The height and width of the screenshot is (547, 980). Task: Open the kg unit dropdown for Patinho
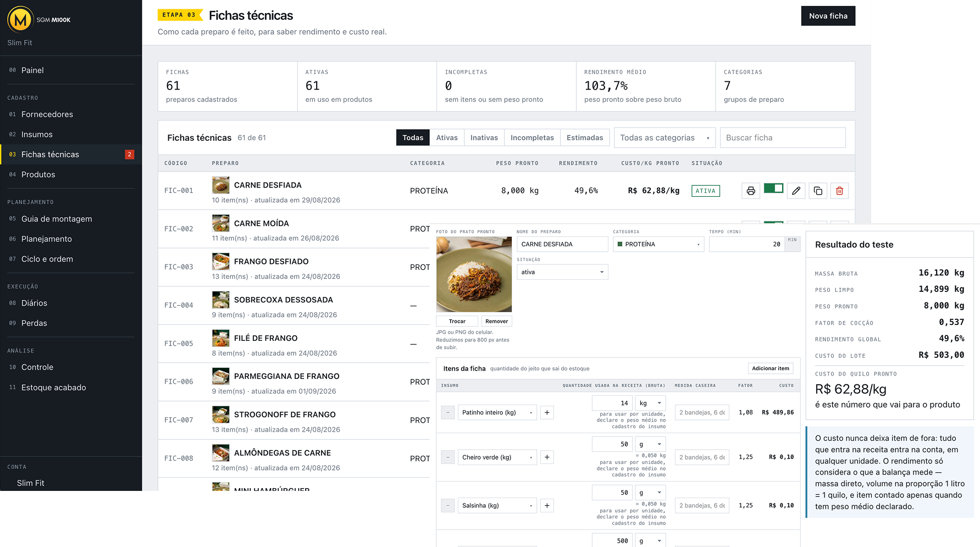(650, 403)
